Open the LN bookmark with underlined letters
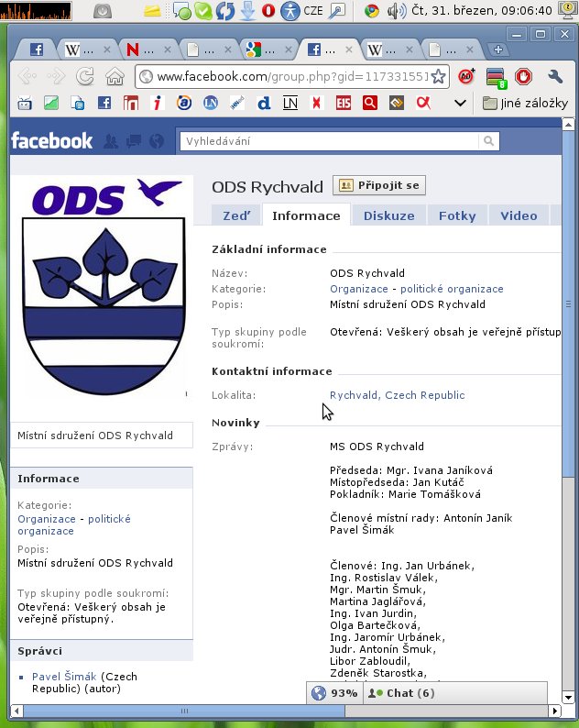Image resolution: width=579 pixels, height=728 pixels. click(290, 103)
